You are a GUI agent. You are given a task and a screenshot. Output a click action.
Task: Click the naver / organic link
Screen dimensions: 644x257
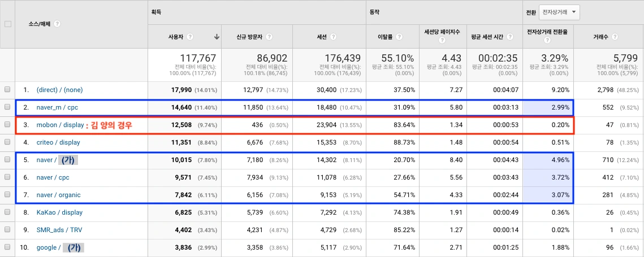58,195
